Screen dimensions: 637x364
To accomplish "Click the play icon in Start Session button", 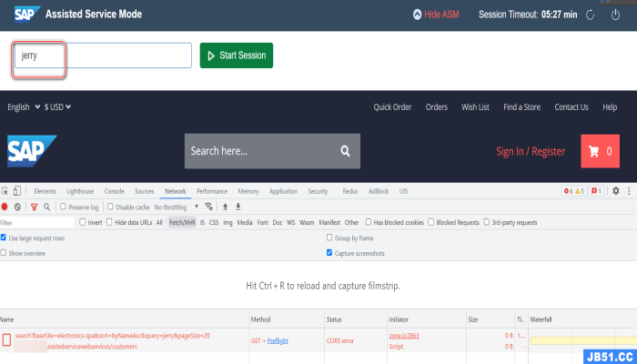I will click(211, 56).
